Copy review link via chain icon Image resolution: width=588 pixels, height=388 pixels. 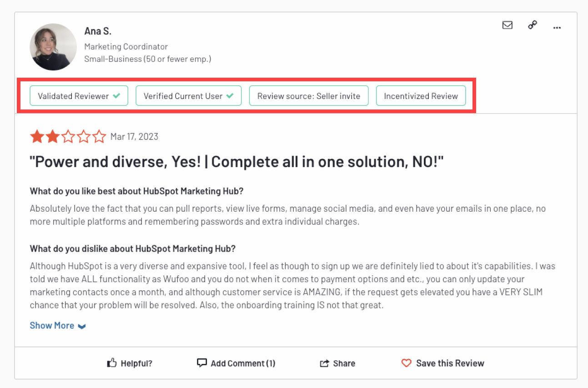[x=533, y=25]
